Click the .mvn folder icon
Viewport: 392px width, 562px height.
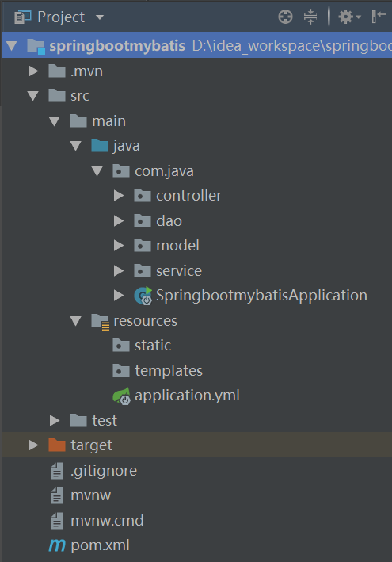(57, 71)
